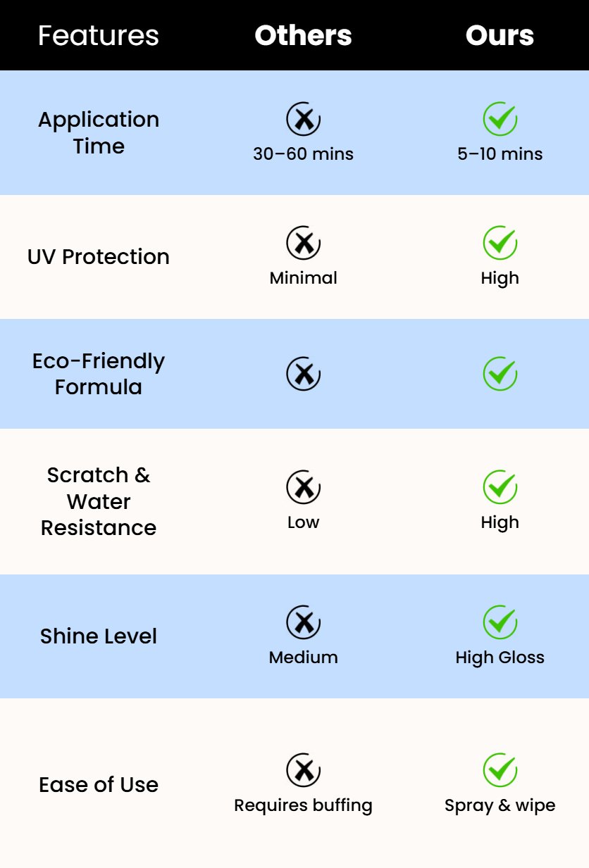589x868 pixels.
Task: Click the green checkmark in Eco-Friendly Formula row
Action: click(500, 373)
